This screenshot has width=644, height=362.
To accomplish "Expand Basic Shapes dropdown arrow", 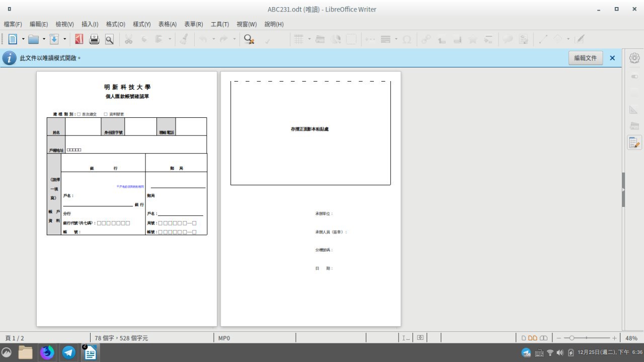I will [568, 39].
